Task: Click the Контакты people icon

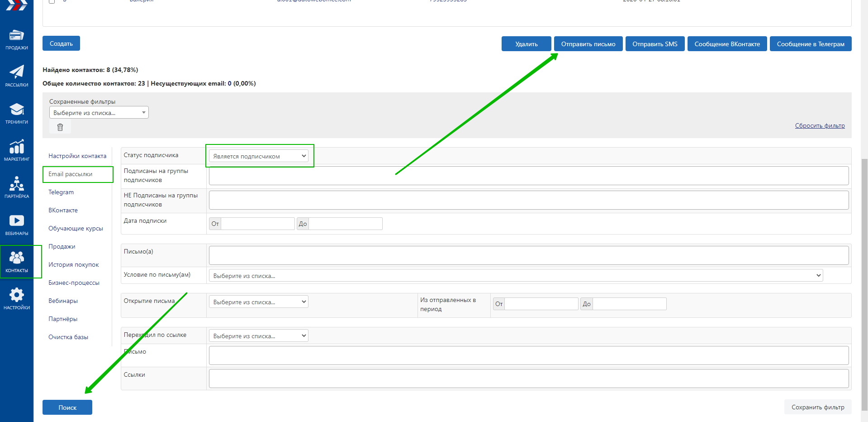Action: click(x=17, y=262)
